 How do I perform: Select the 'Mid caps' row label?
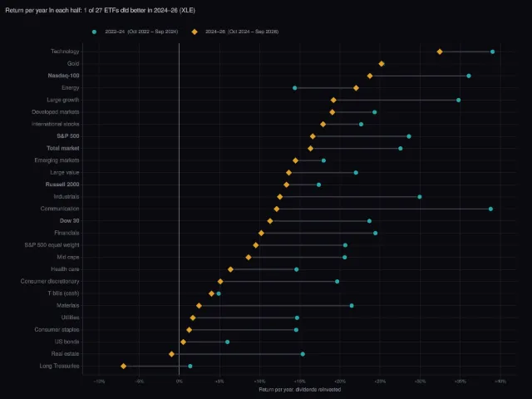[68, 257]
